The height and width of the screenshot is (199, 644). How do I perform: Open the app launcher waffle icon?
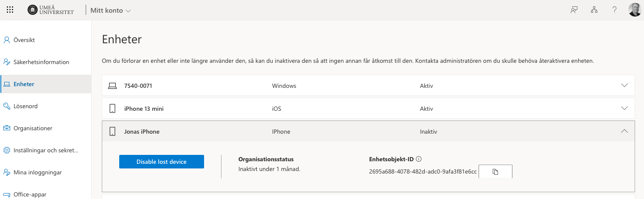10,10
